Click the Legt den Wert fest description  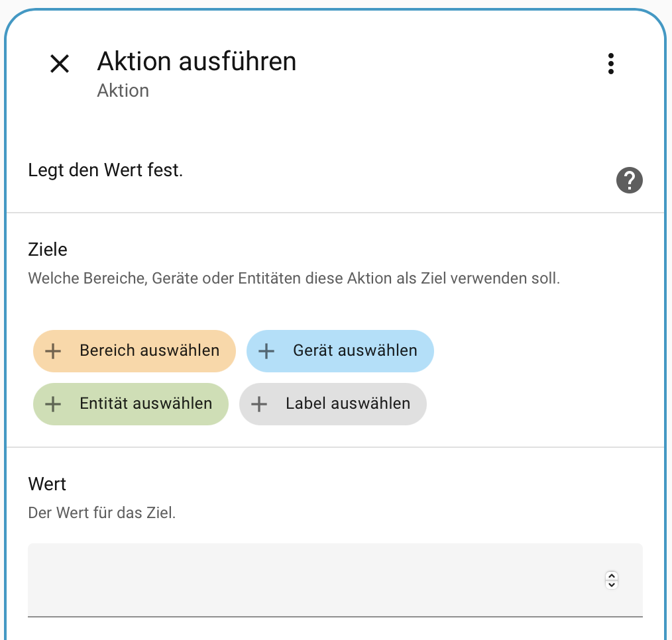tap(105, 170)
